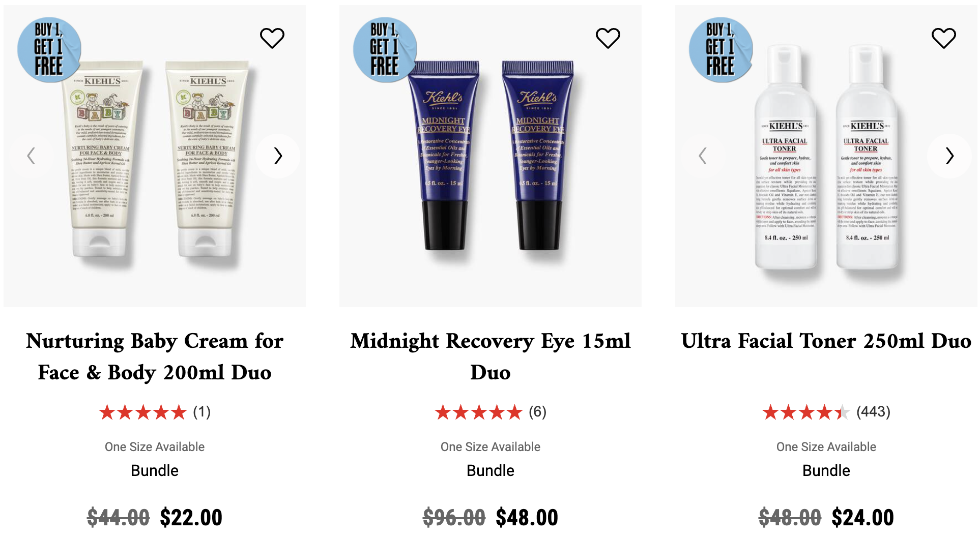
Task: Click Buy 1 Get 1 Free badge on Midnight Recovery
Action: (385, 50)
